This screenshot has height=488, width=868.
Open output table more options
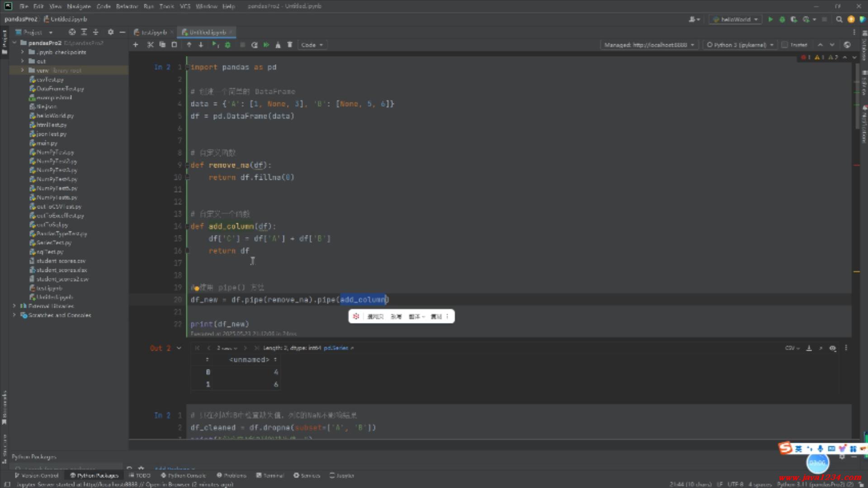pyautogui.click(x=846, y=348)
